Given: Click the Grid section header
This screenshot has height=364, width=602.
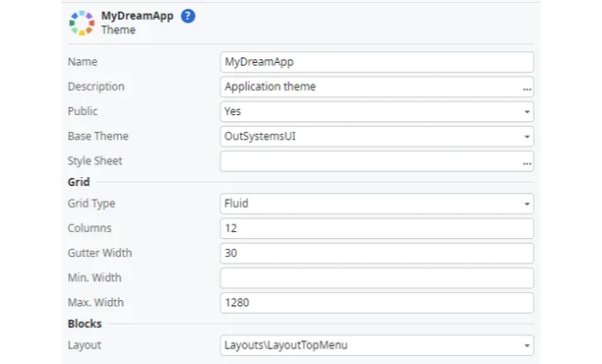Looking at the screenshot, I should (79, 182).
